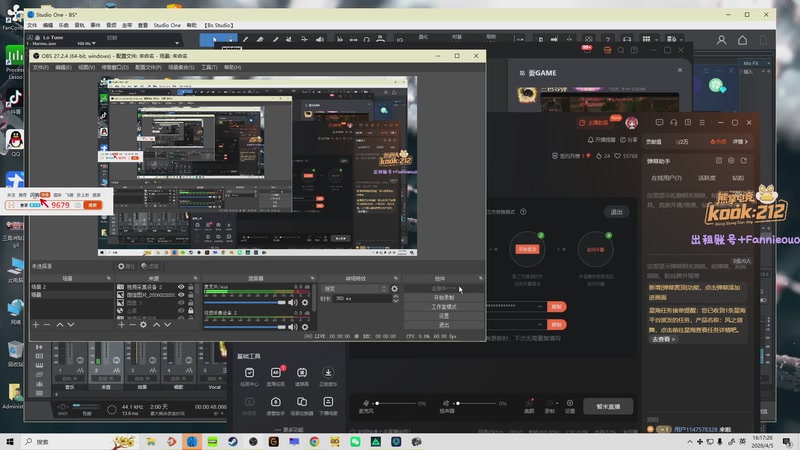Open Studio One account profile icon

pyautogui.click(x=721, y=40)
